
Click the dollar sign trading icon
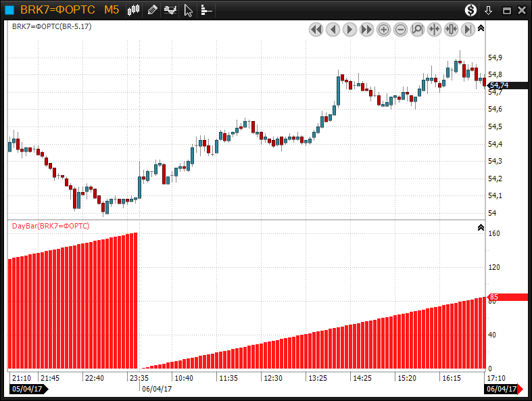(470, 10)
